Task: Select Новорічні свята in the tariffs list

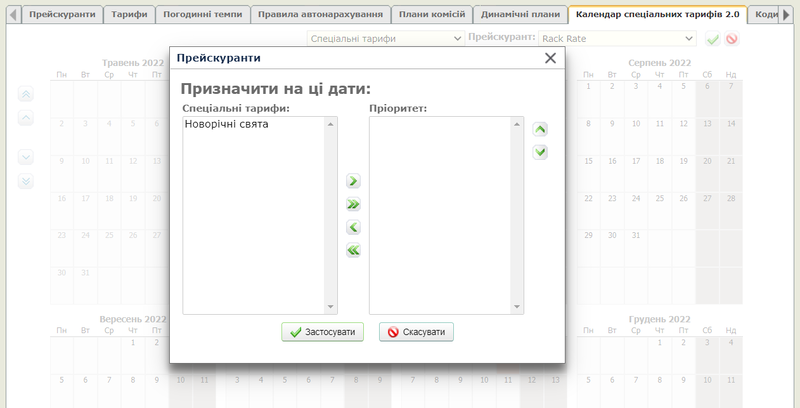Action: 227,125
